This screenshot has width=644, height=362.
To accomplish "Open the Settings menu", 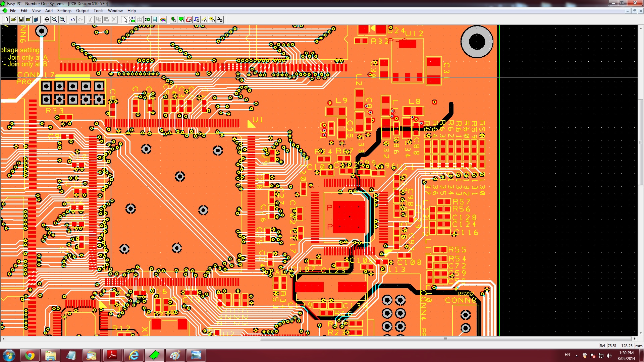I will [64, 11].
